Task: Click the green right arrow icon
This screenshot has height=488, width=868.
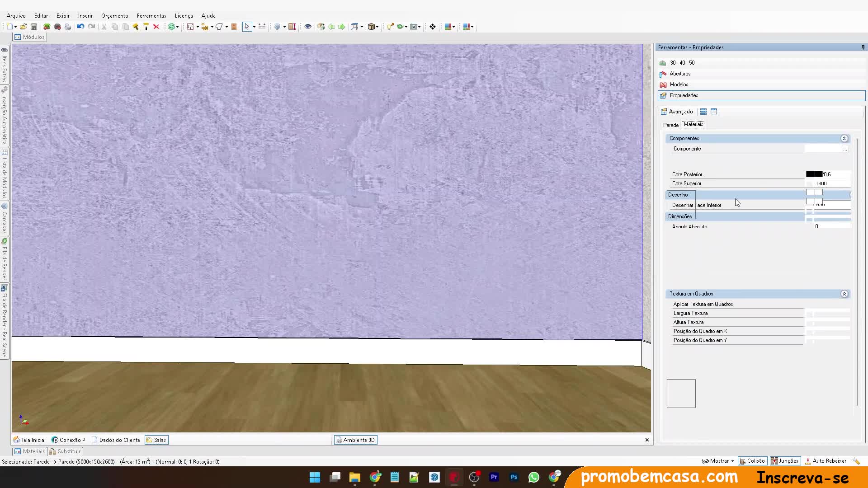Action: pos(342,27)
